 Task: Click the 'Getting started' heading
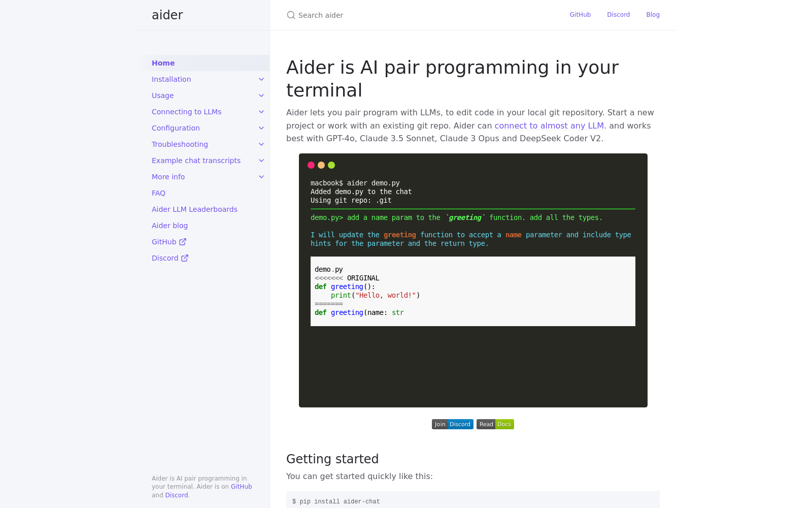point(332,459)
